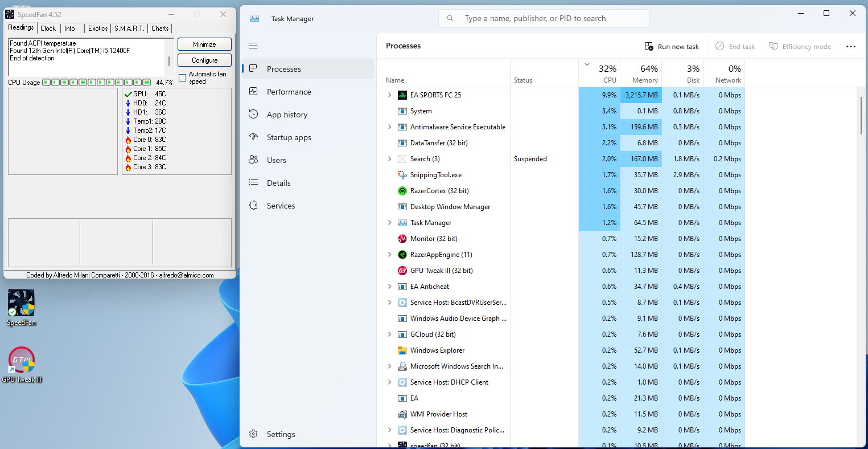Screen dimensions: 868x449
Task: Click the Info tab in SpeedFan
Action: coord(69,28)
